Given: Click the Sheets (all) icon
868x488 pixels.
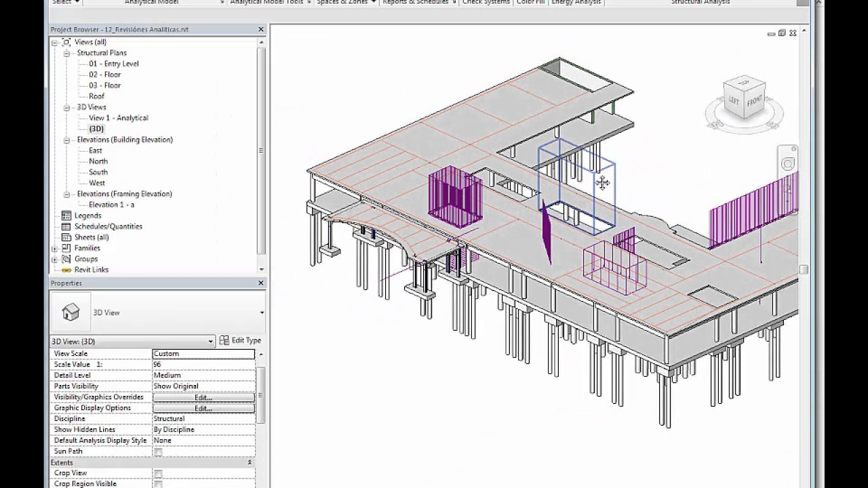Looking at the screenshot, I should (66, 237).
